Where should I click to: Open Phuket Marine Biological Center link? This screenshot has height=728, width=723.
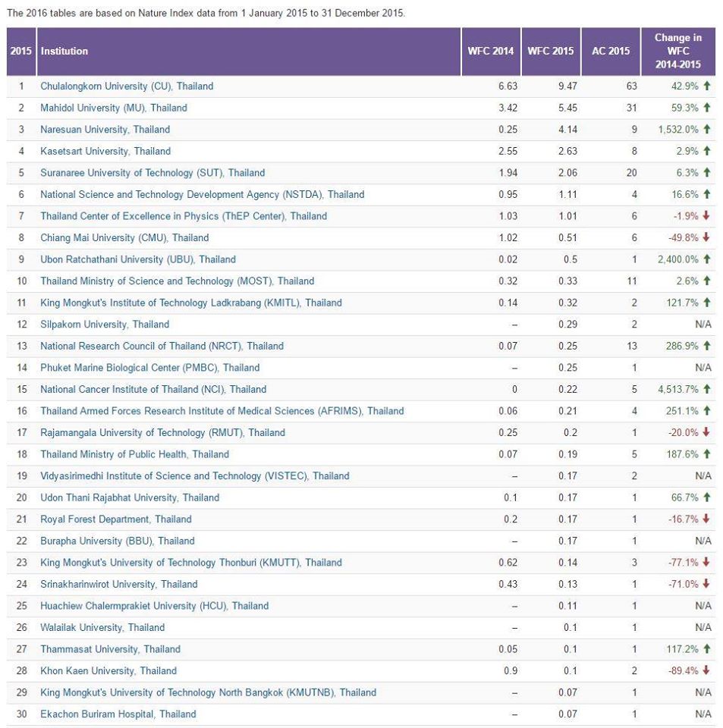pyautogui.click(x=149, y=369)
